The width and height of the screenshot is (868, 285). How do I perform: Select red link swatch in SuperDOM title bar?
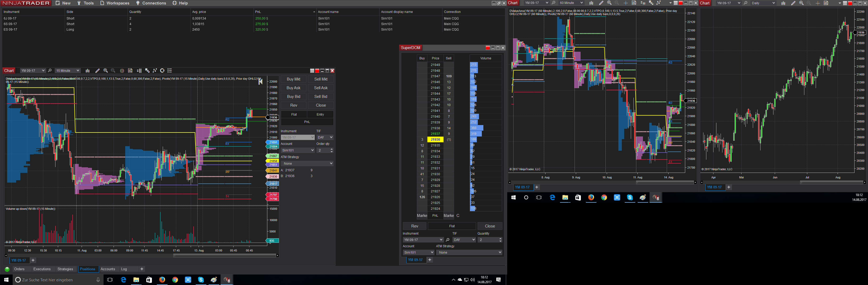(x=488, y=48)
